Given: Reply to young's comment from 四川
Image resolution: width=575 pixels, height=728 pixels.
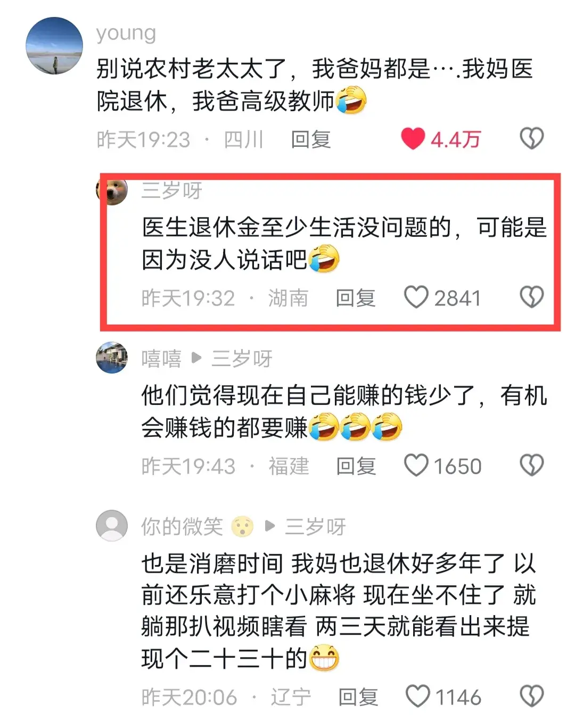Looking at the screenshot, I should pyautogui.click(x=311, y=139).
